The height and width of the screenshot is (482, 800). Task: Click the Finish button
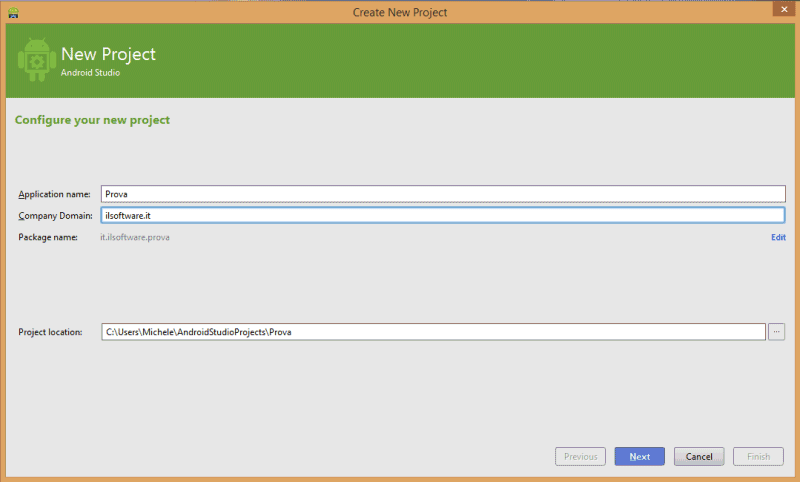[758, 456]
